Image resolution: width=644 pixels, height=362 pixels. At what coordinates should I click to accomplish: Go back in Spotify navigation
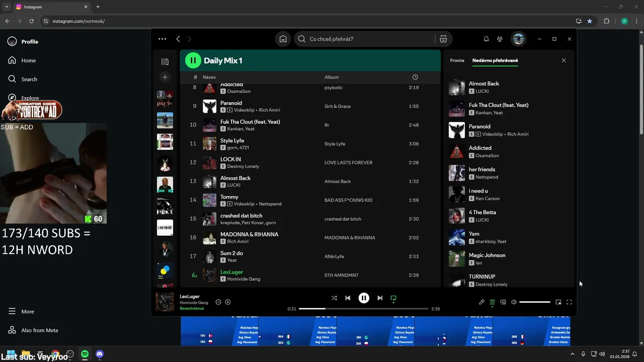[178, 39]
